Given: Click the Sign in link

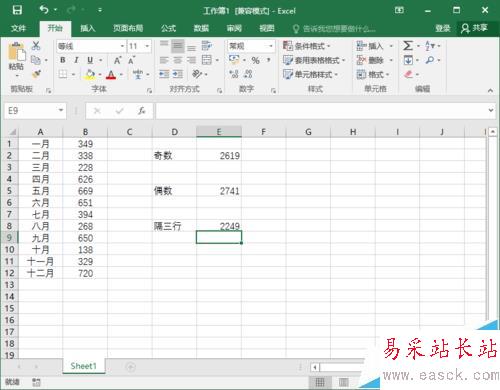Looking at the screenshot, I should (443, 28).
